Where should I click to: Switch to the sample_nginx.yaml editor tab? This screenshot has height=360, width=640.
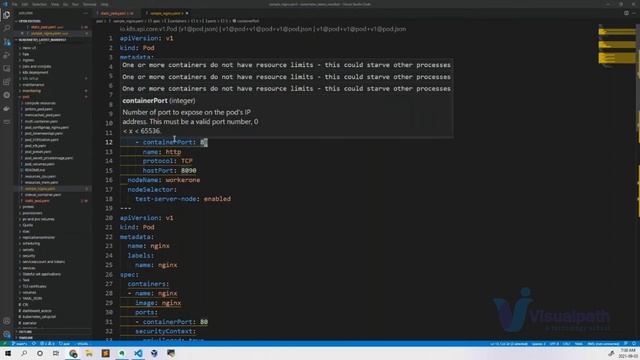167,13
